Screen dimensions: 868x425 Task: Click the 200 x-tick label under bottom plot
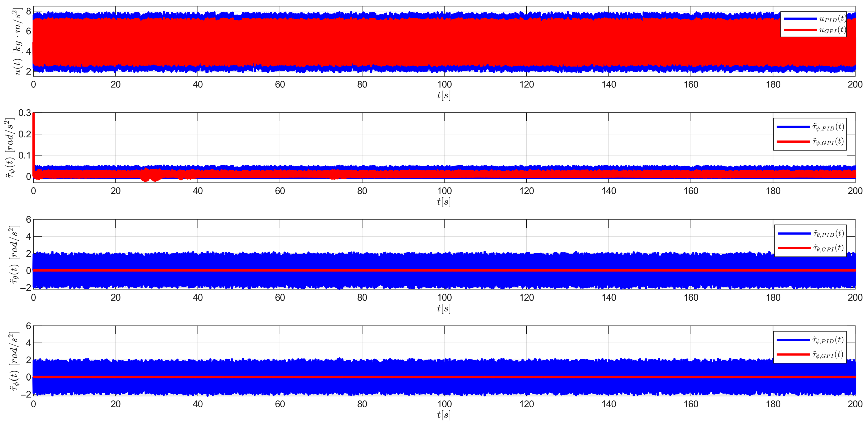pyautogui.click(x=855, y=404)
